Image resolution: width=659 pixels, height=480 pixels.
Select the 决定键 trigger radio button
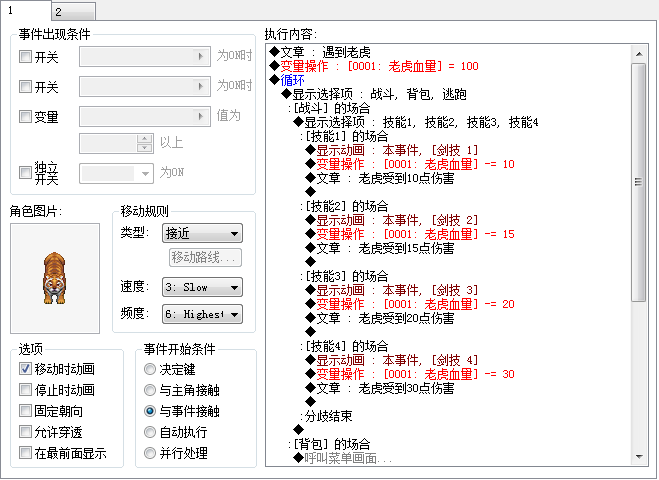coord(150,369)
